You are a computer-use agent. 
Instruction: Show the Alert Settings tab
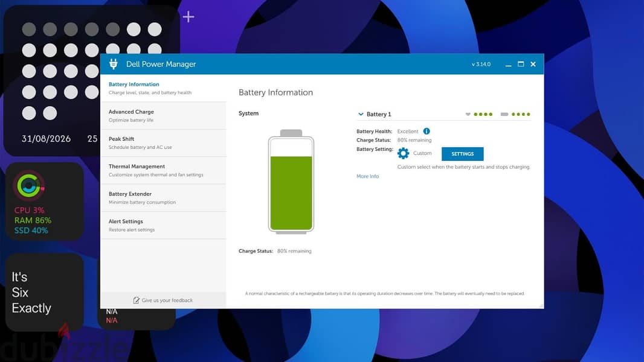(163, 226)
